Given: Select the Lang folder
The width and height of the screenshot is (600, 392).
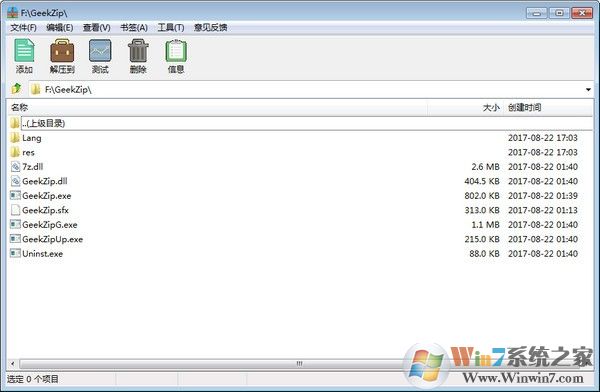Looking at the screenshot, I should click(x=31, y=138).
